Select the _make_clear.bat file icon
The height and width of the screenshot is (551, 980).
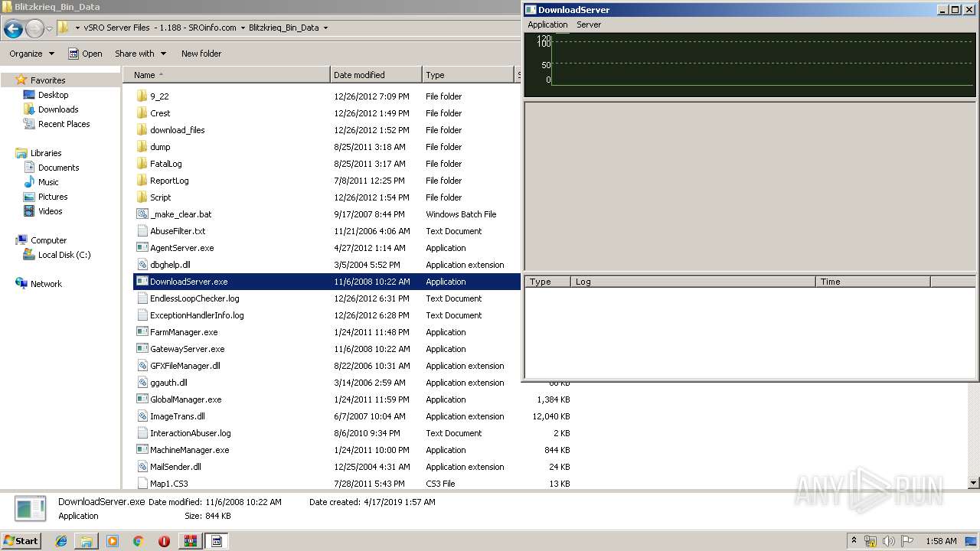[x=142, y=214]
